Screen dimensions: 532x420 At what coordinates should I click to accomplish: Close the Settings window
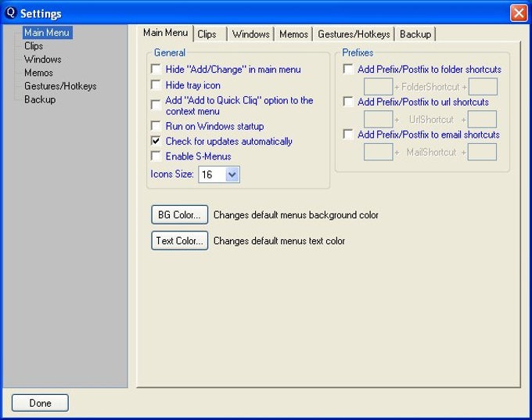coord(519,13)
